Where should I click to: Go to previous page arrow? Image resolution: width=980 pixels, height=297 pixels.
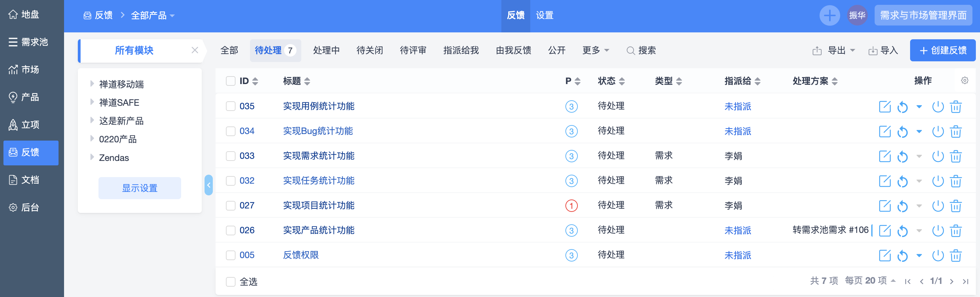pyautogui.click(x=921, y=281)
